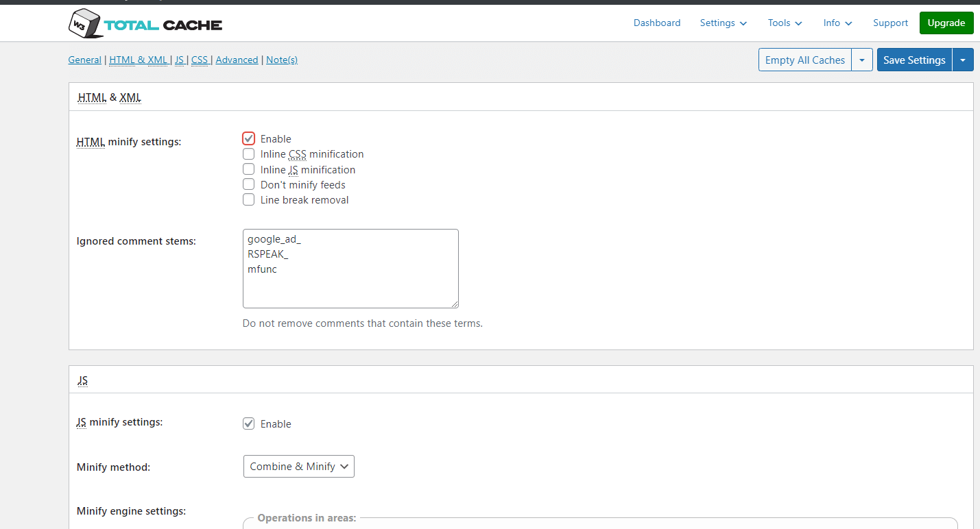The width and height of the screenshot is (980, 529).
Task: Click Empty All Caches button
Action: (805, 60)
